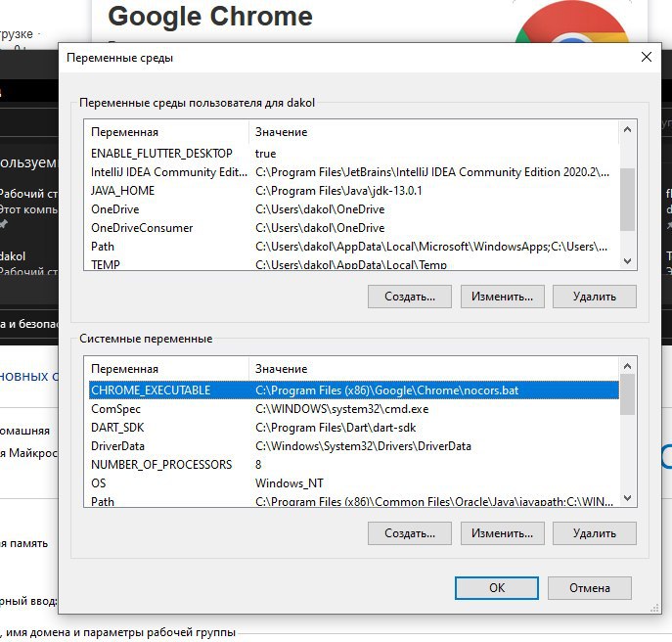The height and width of the screenshot is (642, 672).
Task: Click Изменить in user variables section
Action: (502, 297)
